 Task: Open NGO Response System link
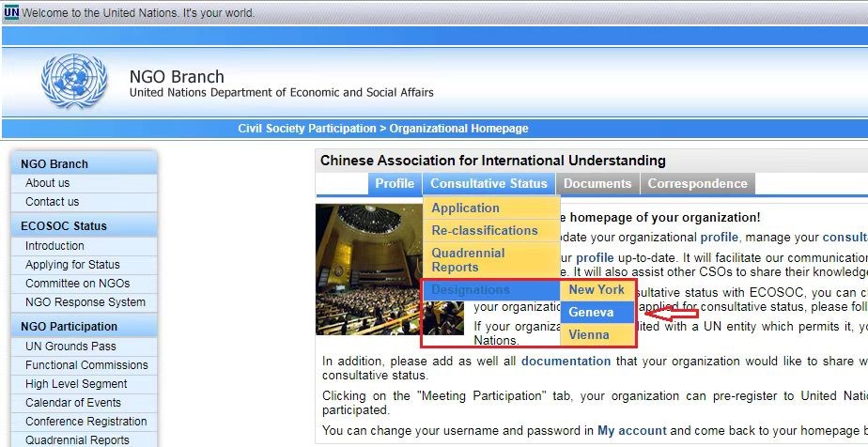[85, 302]
